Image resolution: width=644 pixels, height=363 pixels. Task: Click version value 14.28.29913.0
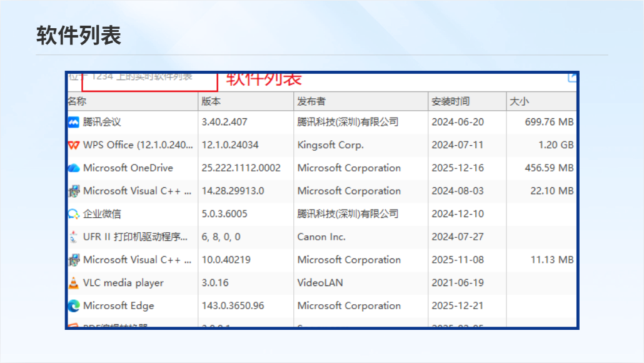click(233, 191)
